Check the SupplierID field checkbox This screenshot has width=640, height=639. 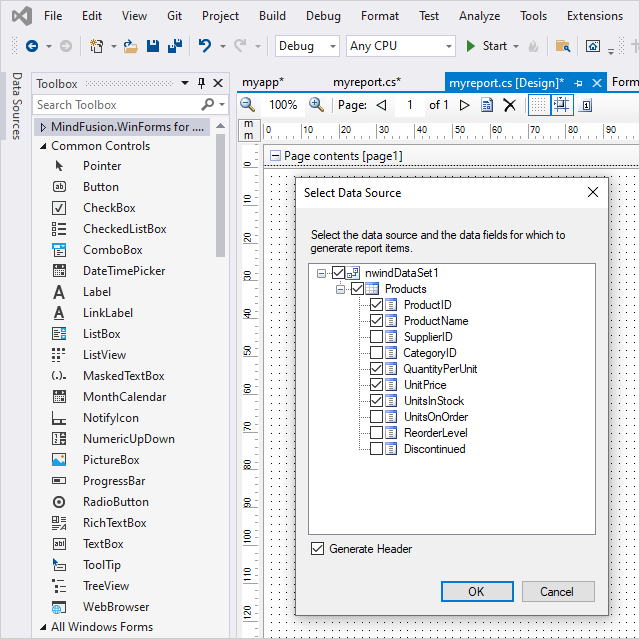point(376,337)
